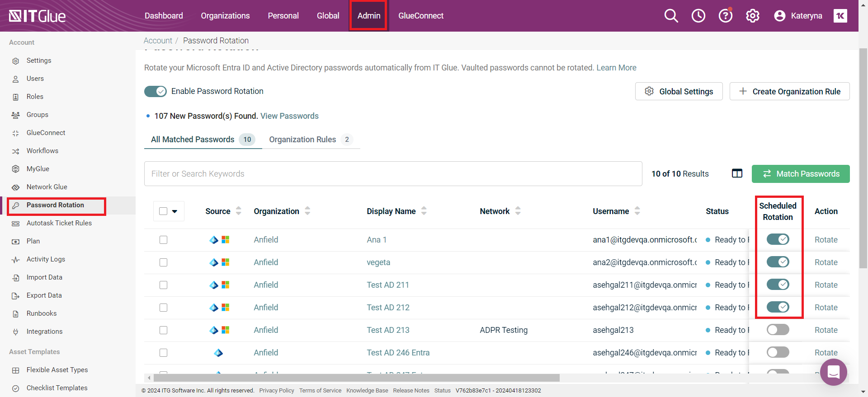Switch to Organization Rules tab

[x=311, y=140]
